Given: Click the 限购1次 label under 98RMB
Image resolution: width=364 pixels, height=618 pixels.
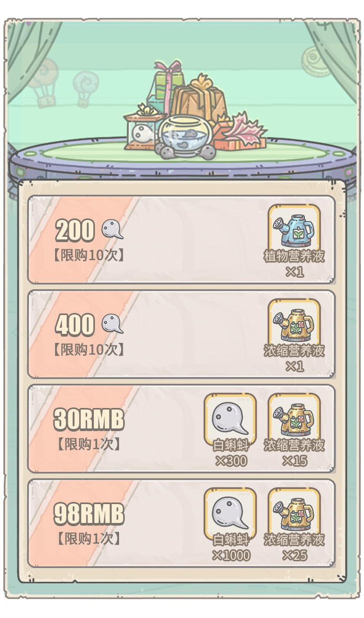Looking at the screenshot, I should [89, 538].
